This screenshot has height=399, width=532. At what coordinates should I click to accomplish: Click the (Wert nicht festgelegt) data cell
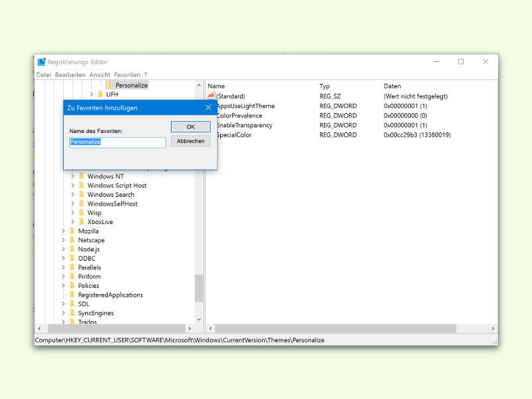[416, 96]
